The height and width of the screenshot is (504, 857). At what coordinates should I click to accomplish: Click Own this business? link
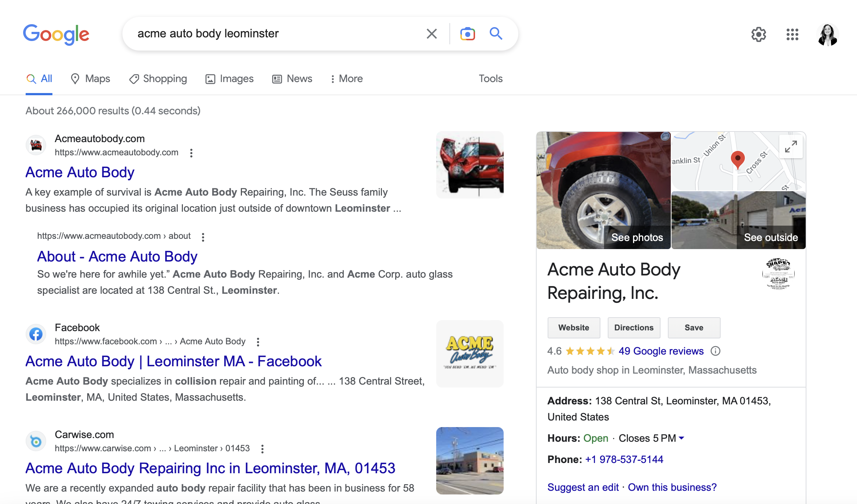click(672, 488)
